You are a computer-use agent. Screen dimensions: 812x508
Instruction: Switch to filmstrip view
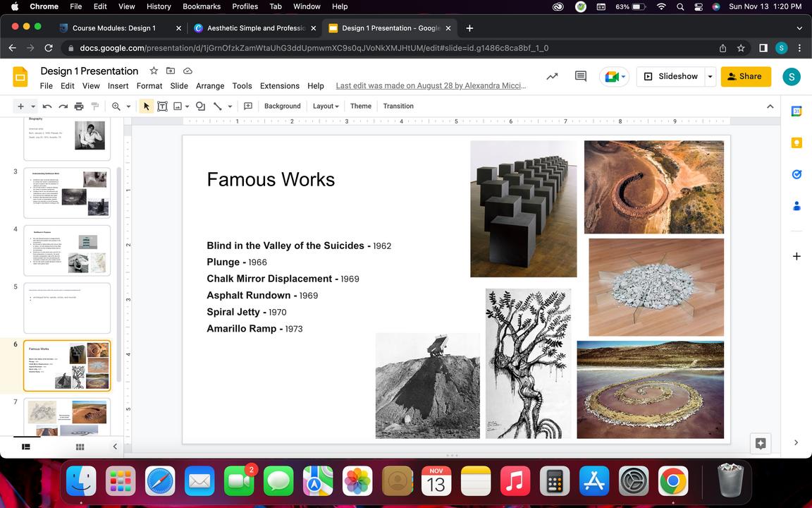(27, 447)
